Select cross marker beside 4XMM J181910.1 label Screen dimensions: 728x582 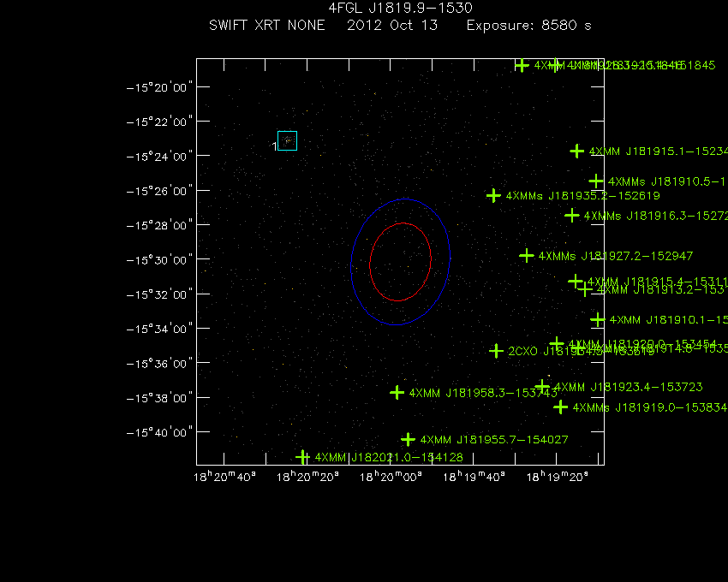tap(598, 319)
